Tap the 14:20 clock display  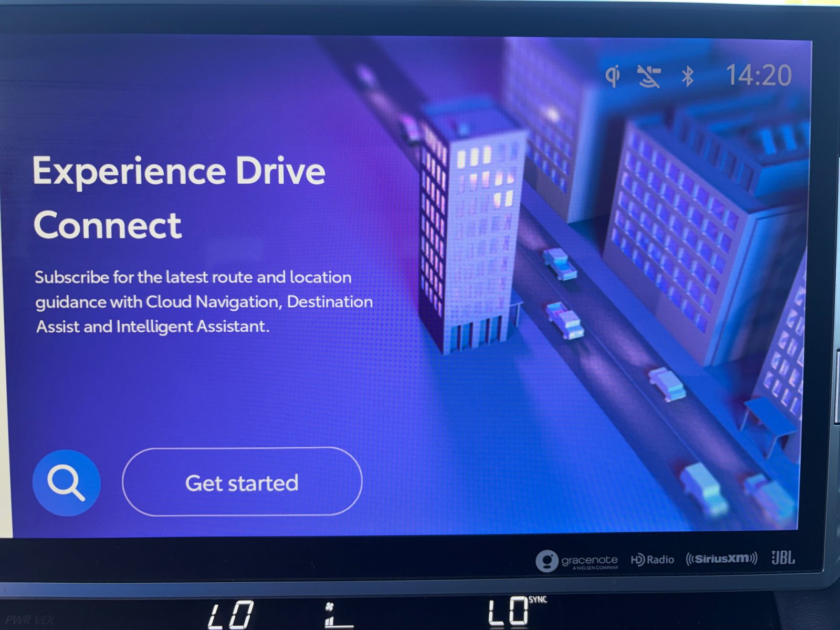pos(759,75)
